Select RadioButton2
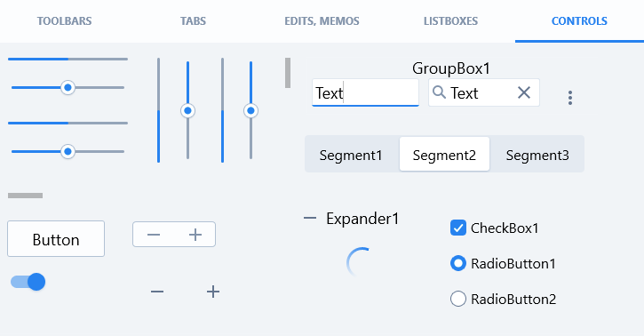The width and height of the screenshot is (644, 336). pos(458,299)
